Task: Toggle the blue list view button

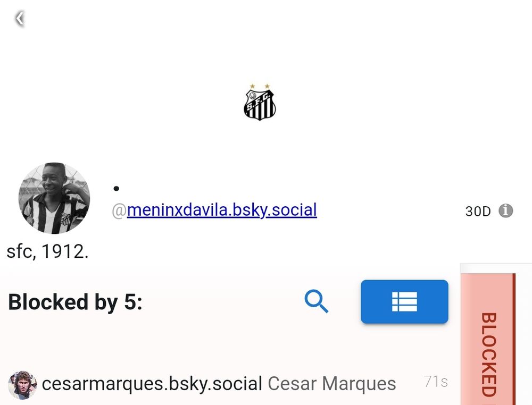Action: (x=404, y=302)
